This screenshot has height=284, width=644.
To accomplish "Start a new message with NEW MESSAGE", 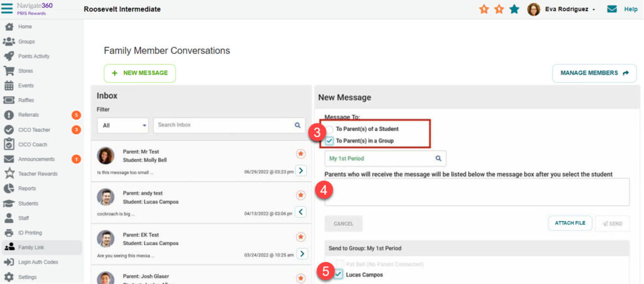I will 140,73.
